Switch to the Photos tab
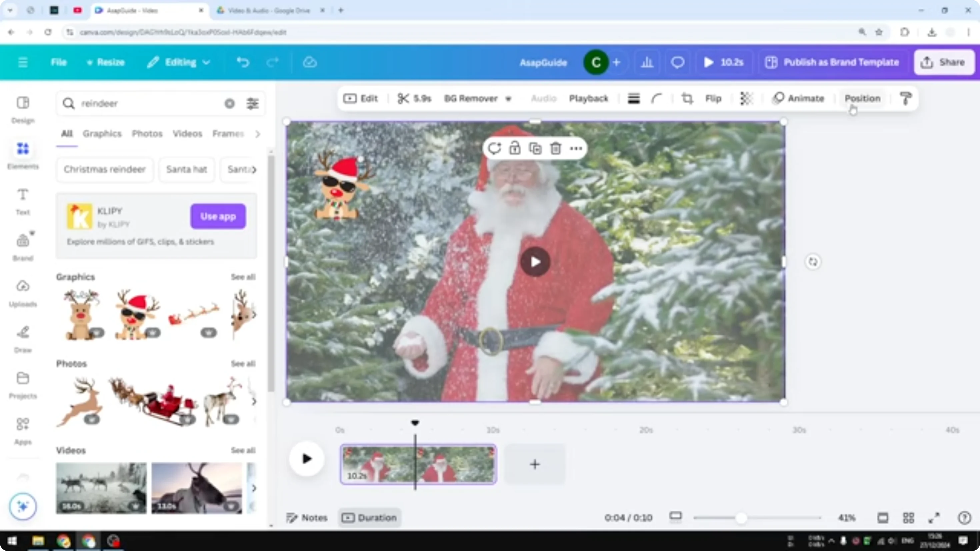The height and width of the screenshot is (551, 980). (147, 134)
